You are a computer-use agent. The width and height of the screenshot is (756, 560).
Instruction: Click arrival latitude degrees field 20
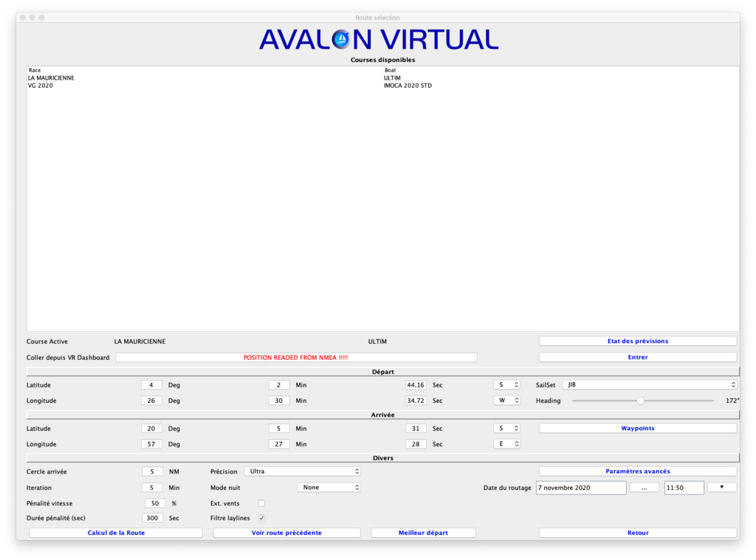[x=151, y=429]
